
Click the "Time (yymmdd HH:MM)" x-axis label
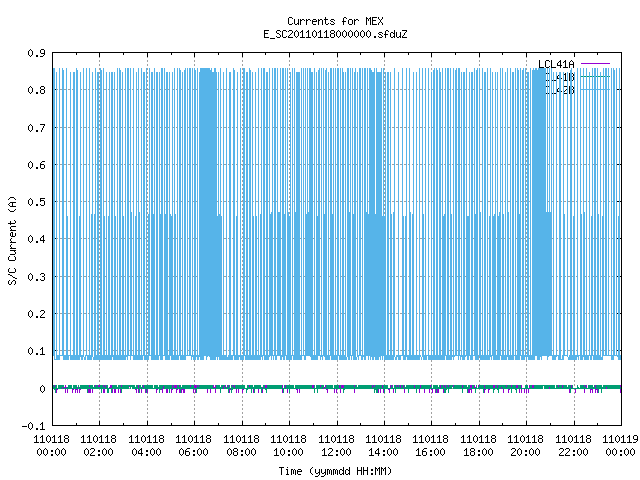click(x=335, y=471)
